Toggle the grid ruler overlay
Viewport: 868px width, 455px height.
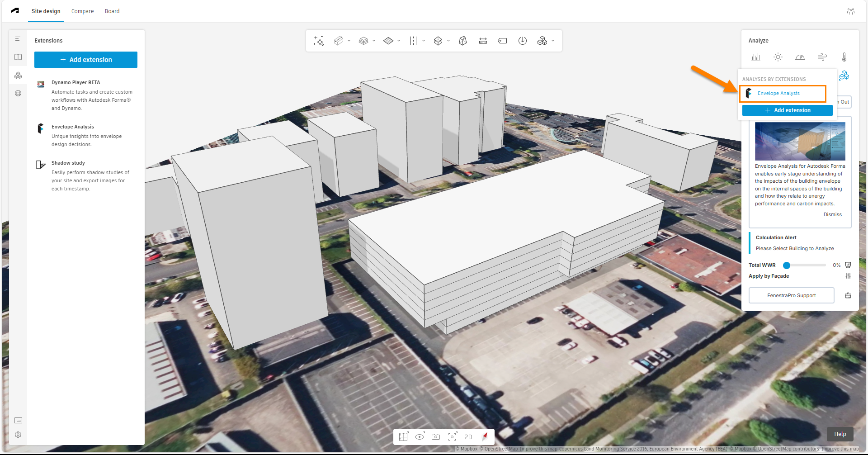click(x=403, y=437)
